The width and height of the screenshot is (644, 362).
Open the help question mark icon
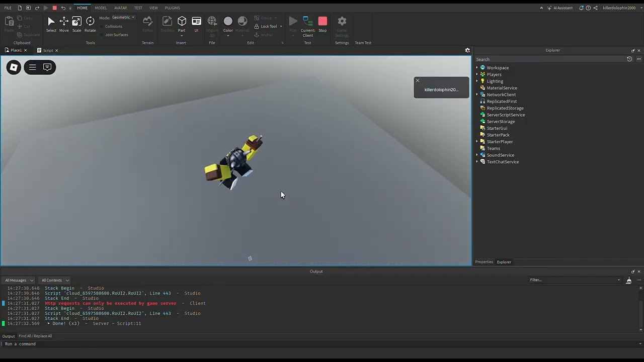click(x=588, y=8)
